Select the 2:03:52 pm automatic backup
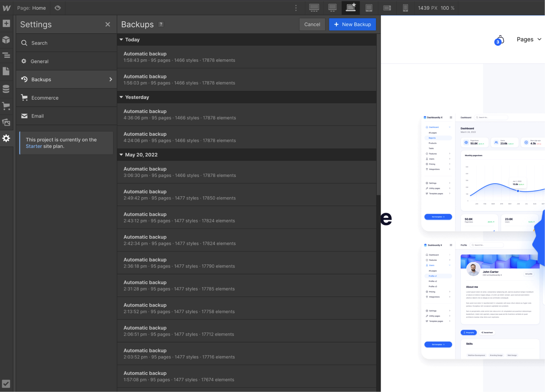 point(247,354)
